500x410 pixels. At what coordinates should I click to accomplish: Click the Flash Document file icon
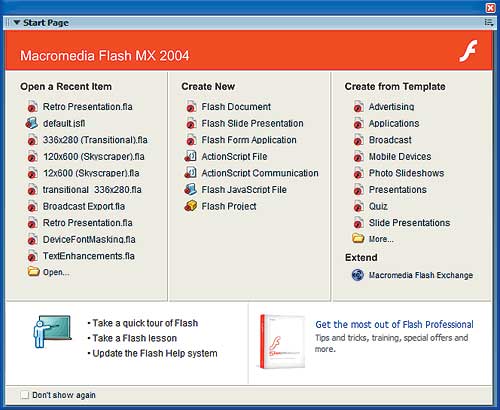click(x=191, y=107)
